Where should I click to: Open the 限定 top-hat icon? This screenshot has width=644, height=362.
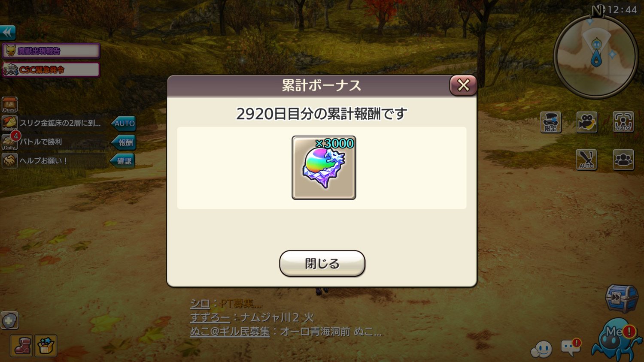pos(550,122)
